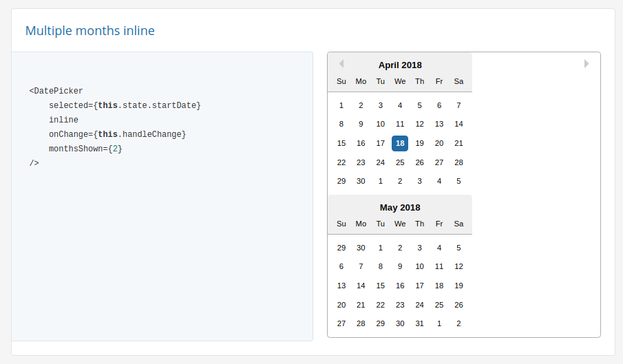
Task: Click the May 2018 month title
Action: [400, 208]
